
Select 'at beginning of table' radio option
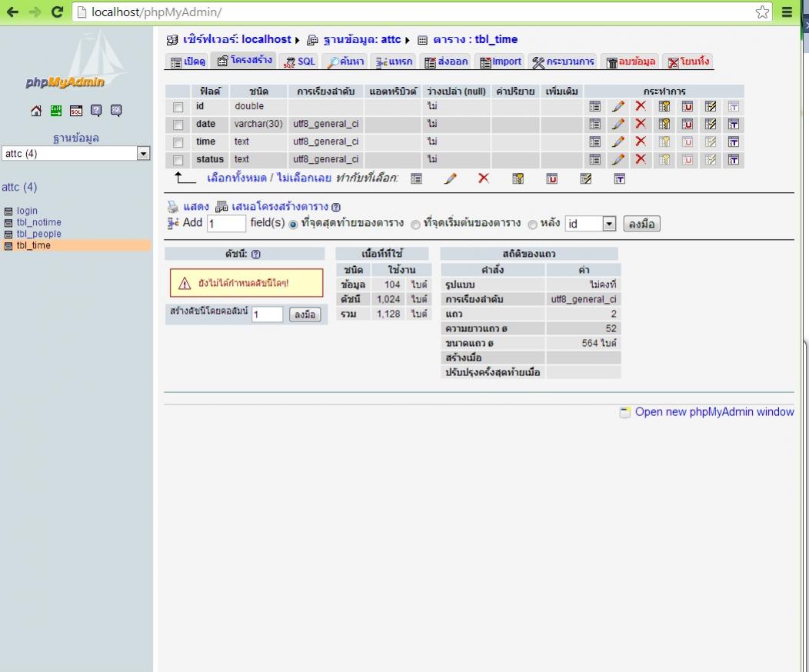415,225
